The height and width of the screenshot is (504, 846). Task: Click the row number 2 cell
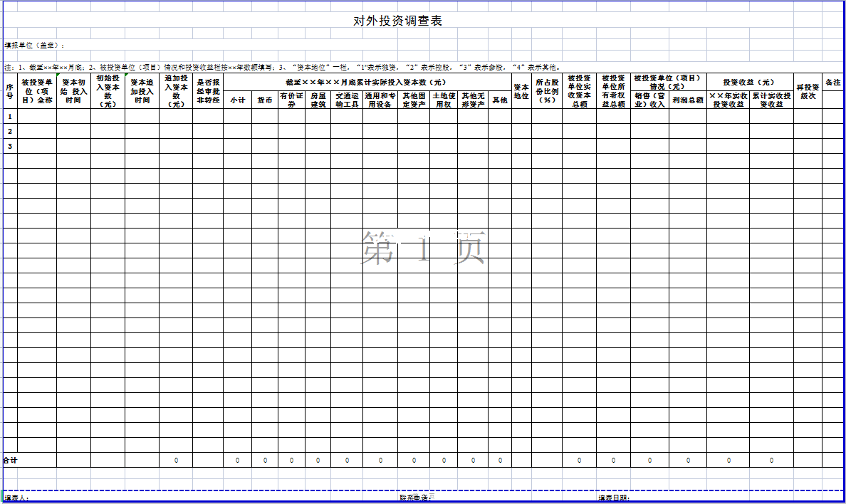(x=10, y=131)
